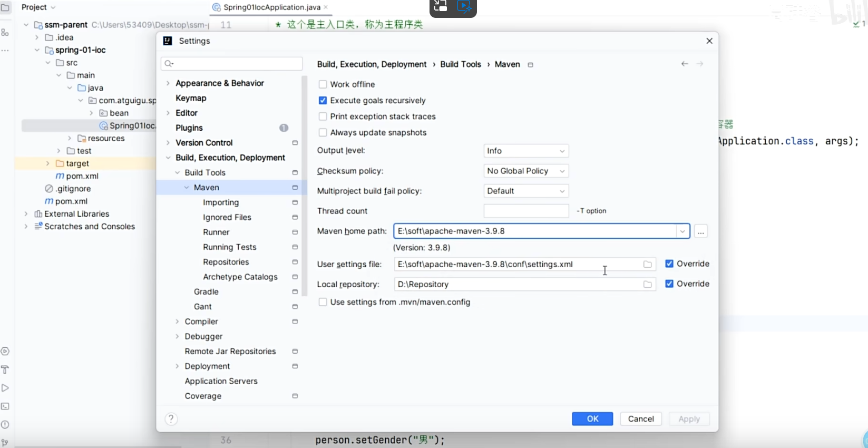This screenshot has width=868, height=448.
Task: Uncheck Execute goals recursively
Action: (323, 101)
